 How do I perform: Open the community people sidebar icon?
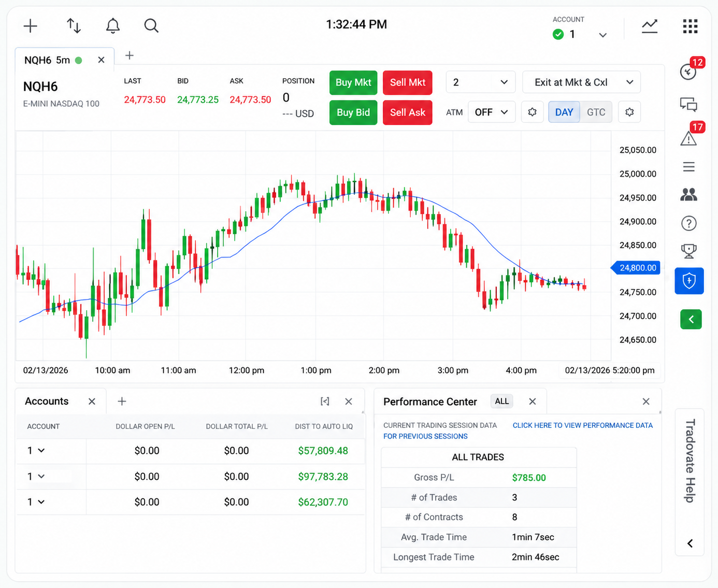pos(688,195)
